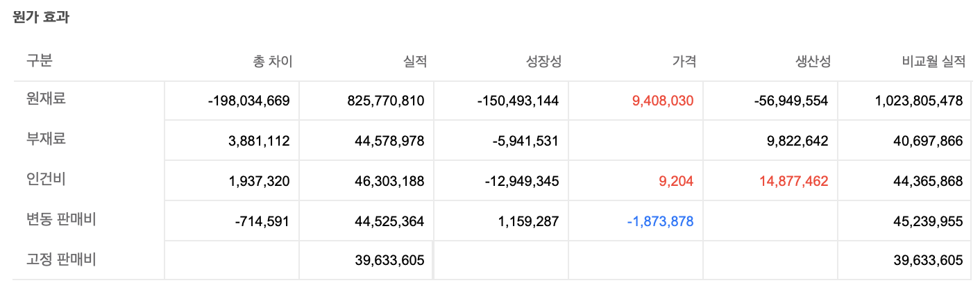Screen dimensions: 980x283
Task: Click the 구분 column header
Action: pyautogui.click(x=40, y=61)
